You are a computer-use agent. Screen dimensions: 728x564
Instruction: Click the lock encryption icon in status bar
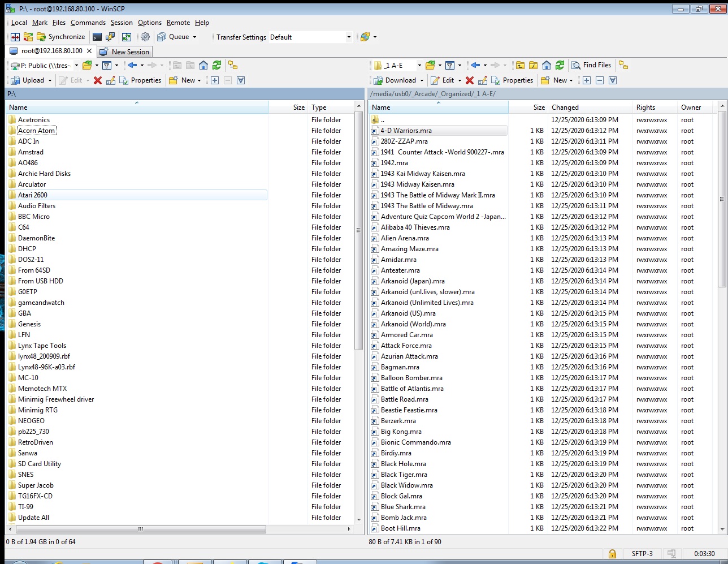612,554
